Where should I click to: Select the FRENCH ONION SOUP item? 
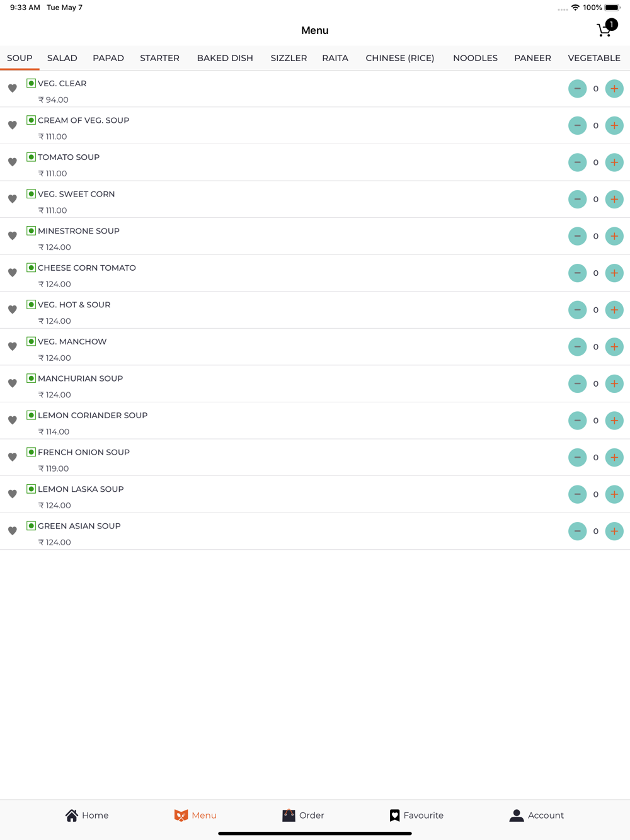pyautogui.click(x=315, y=458)
